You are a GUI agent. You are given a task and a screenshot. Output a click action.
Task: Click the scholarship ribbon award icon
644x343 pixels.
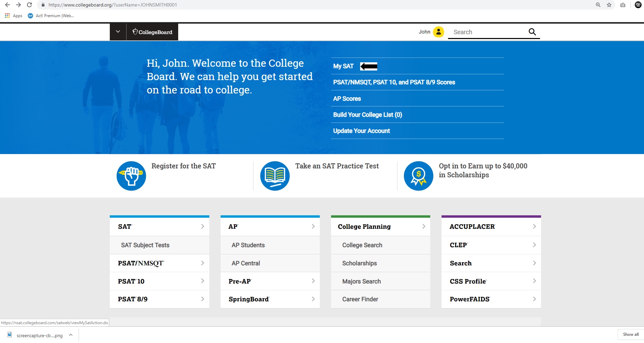418,176
